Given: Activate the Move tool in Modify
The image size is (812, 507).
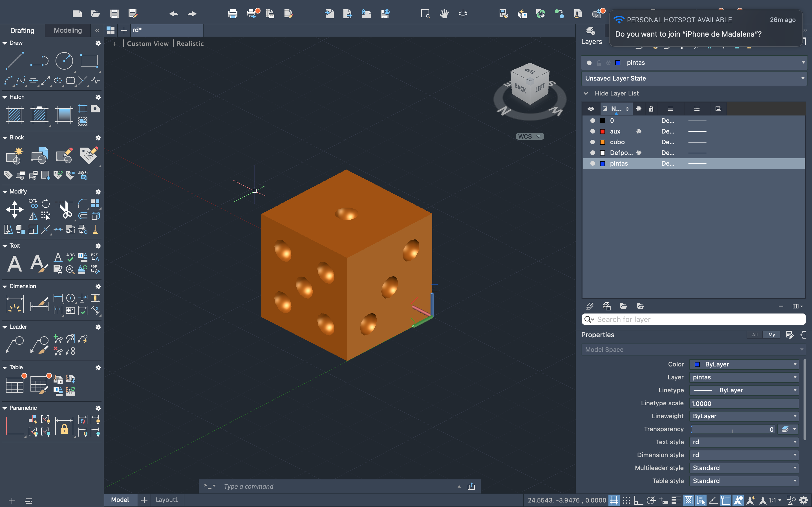Looking at the screenshot, I should tap(14, 210).
